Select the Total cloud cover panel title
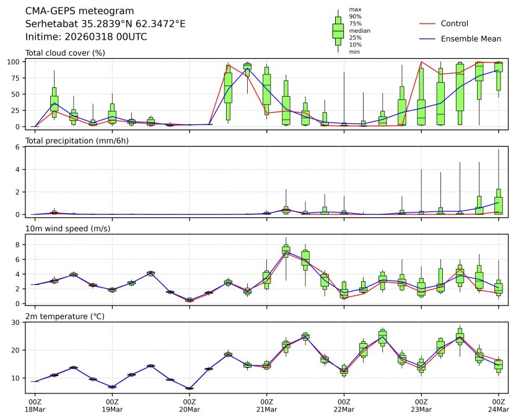Screen dimensions: 516x420 65,53
